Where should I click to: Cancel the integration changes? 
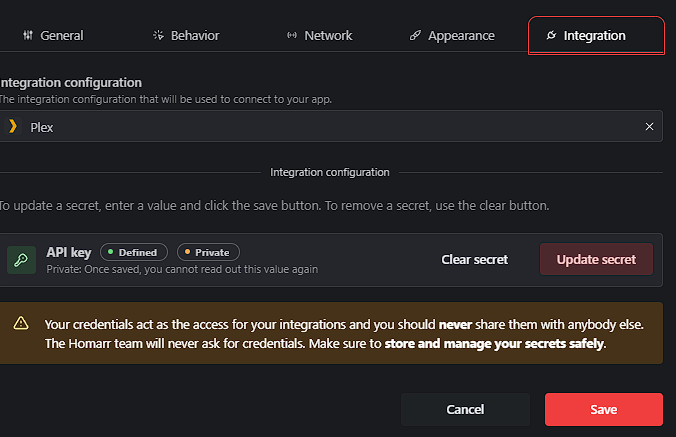pos(465,409)
